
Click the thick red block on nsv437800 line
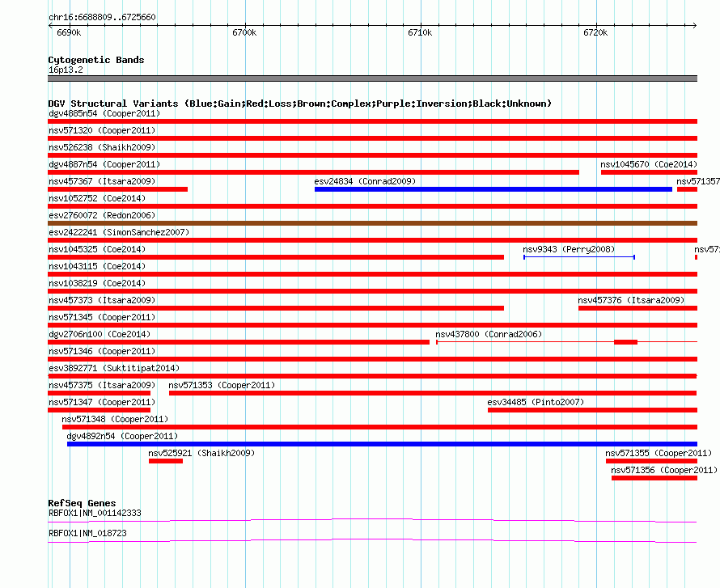(626, 342)
